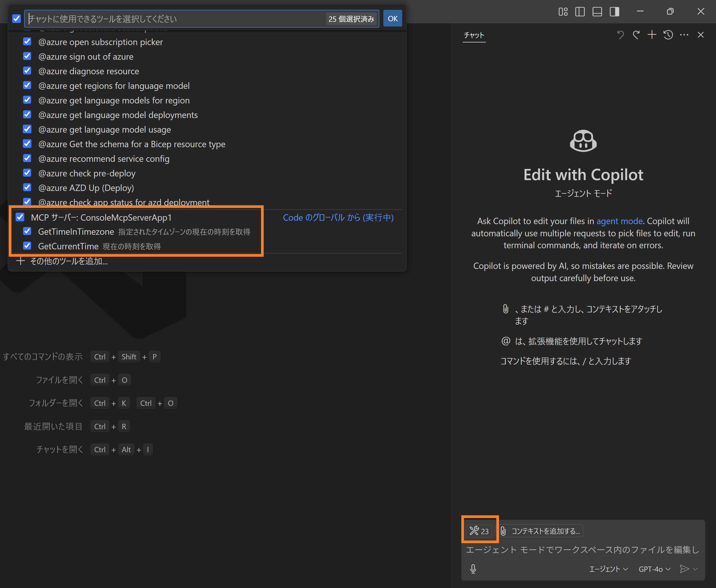Toggle the secondary side bar icon
The width and height of the screenshot is (716, 588).
click(614, 12)
